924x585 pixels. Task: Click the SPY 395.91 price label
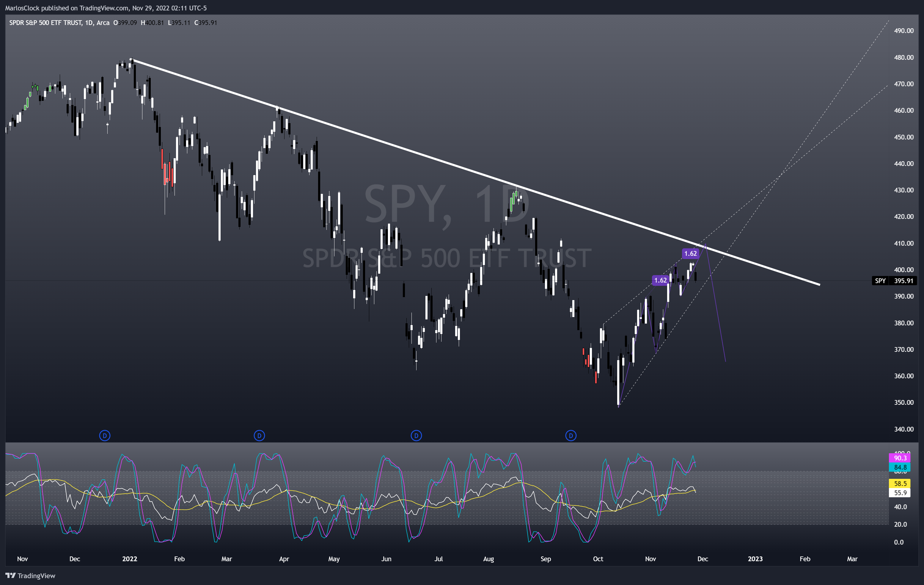pyautogui.click(x=894, y=280)
